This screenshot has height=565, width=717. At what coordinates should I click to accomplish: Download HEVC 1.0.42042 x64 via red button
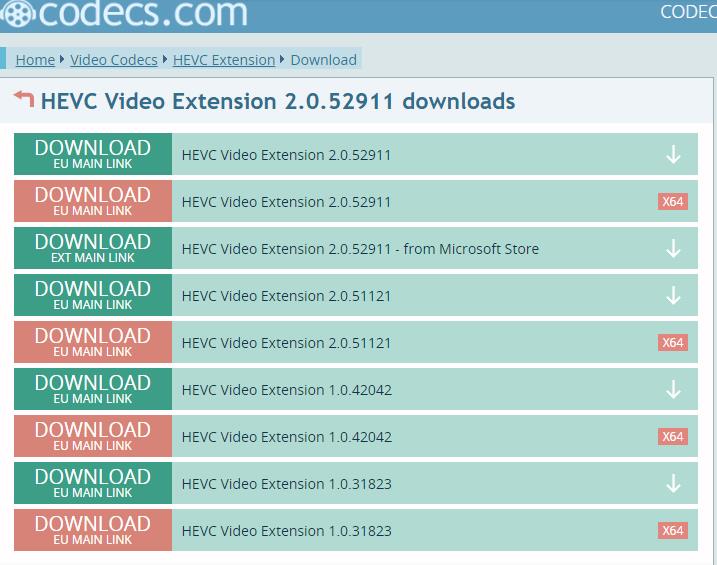point(93,436)
